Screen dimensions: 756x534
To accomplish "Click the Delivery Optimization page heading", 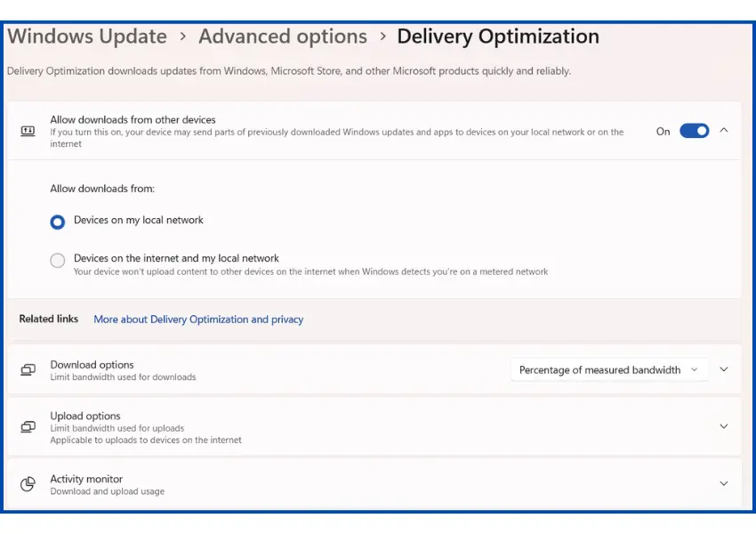I will click(x=497, y=37).
